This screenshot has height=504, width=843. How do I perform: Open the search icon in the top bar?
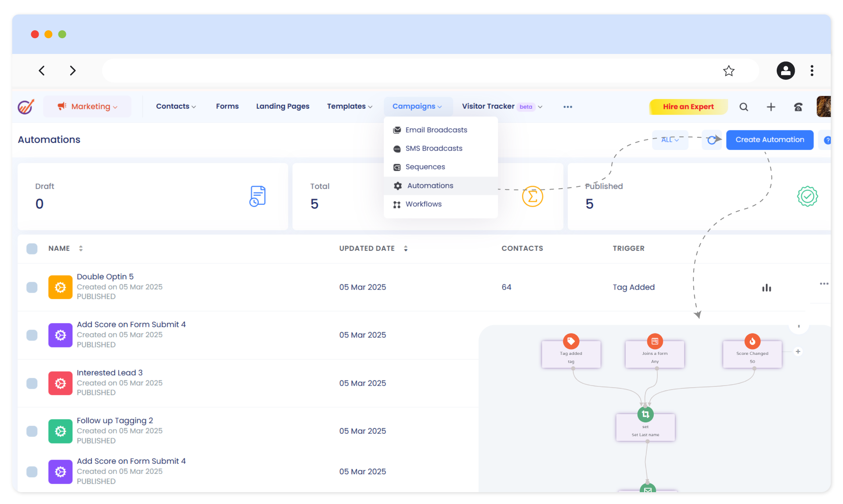click(744, 107)
